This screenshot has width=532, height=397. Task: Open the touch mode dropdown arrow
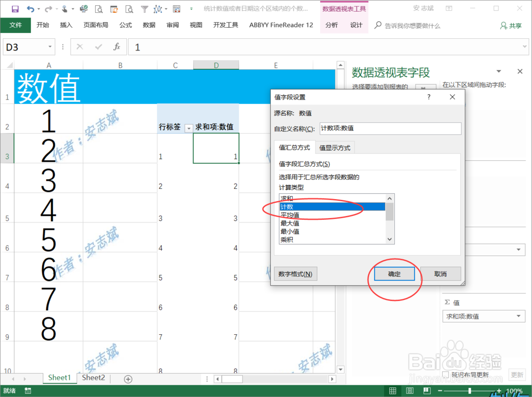coord(72,9)
